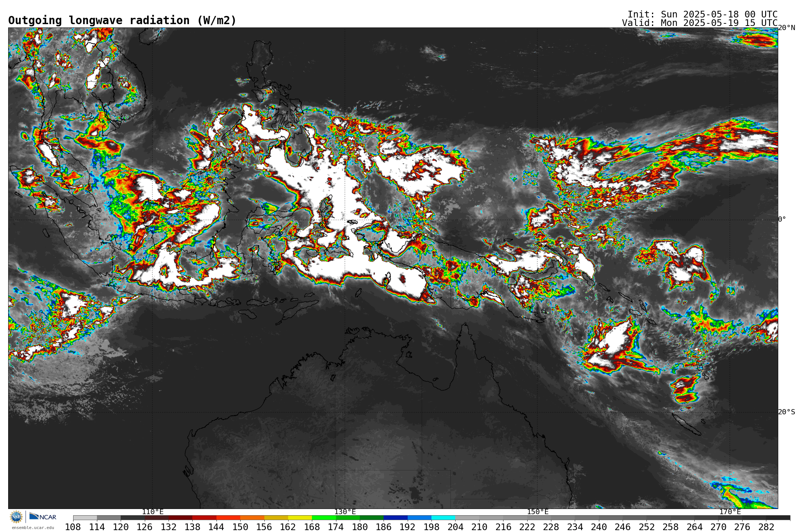Viewport: 802px width, 532px height.
Task: Click the 110°E longitude label
Action: pos(153,512)
